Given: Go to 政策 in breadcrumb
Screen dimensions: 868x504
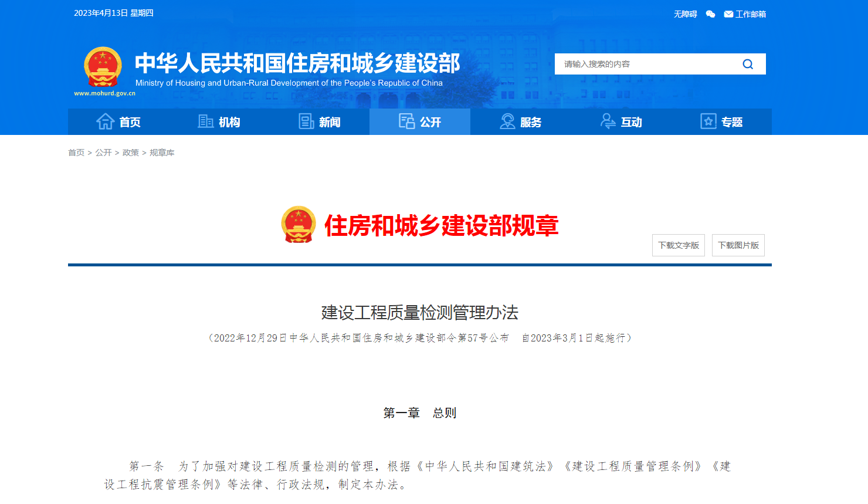Looking at the screenshot, I should [x=131, y=153].
